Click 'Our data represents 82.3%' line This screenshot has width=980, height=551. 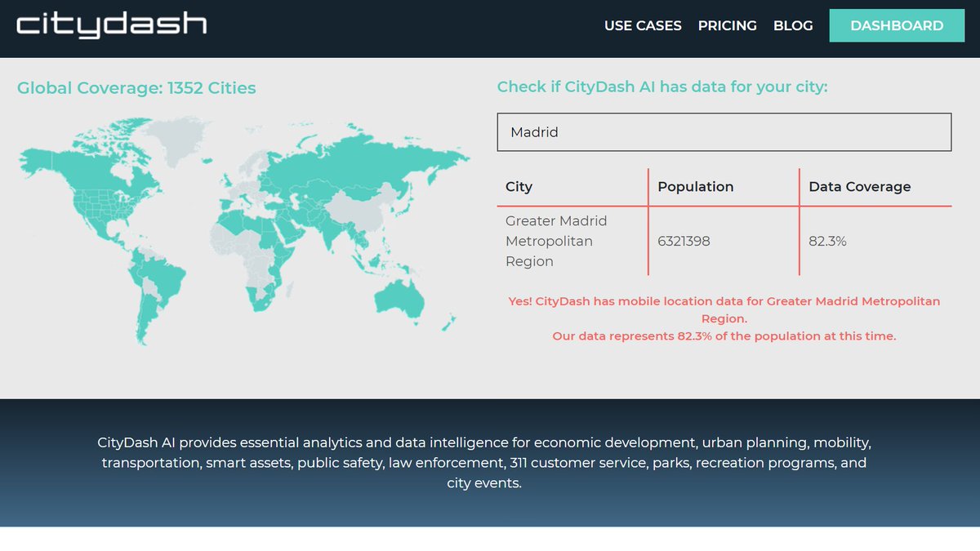(x=724, y=335)
